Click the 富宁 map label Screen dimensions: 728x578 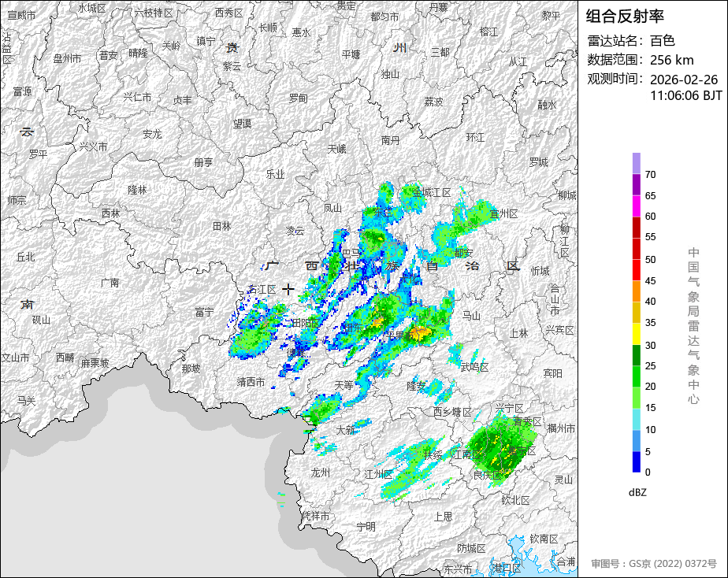coord(204,312)
